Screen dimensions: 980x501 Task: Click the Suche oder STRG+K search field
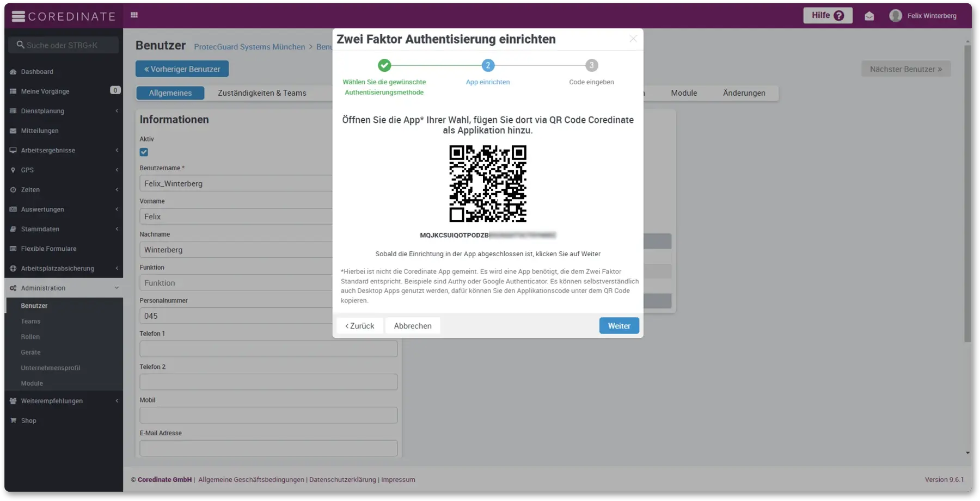63,45
